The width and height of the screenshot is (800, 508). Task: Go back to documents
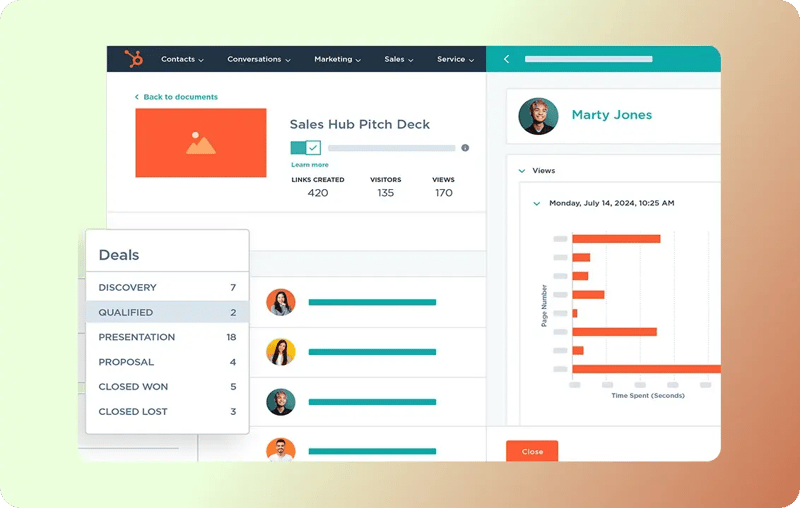click(x=176, y=97)
